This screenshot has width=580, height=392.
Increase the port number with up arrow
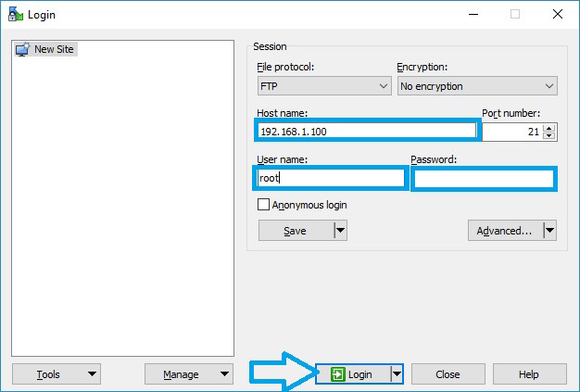pyautogui.click(x=549, y=128)
